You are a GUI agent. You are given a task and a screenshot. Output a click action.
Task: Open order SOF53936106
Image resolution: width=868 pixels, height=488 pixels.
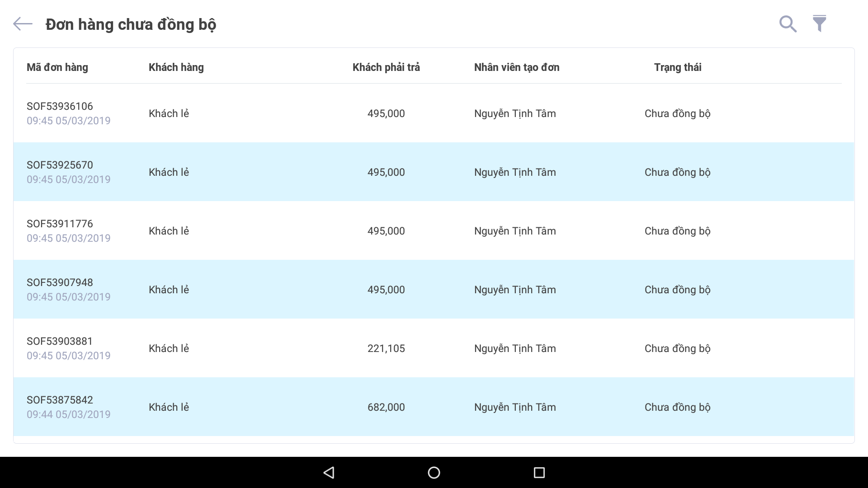click(x=60, y=107)
